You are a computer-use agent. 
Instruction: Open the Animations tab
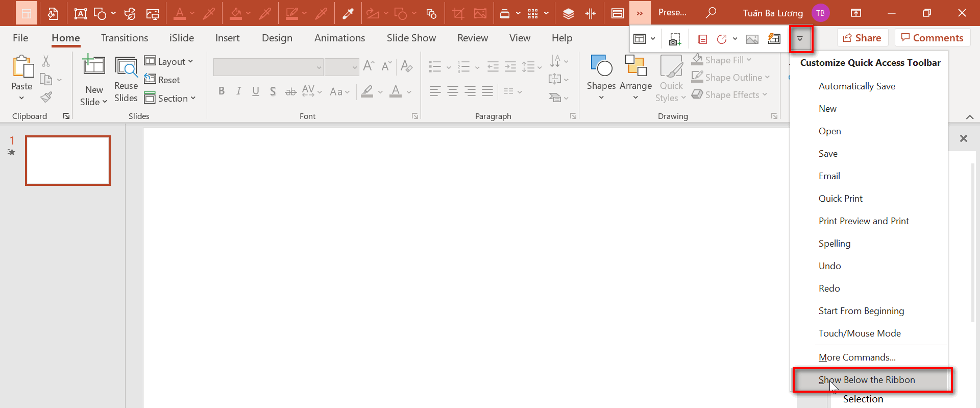click(x=340, y=38)
